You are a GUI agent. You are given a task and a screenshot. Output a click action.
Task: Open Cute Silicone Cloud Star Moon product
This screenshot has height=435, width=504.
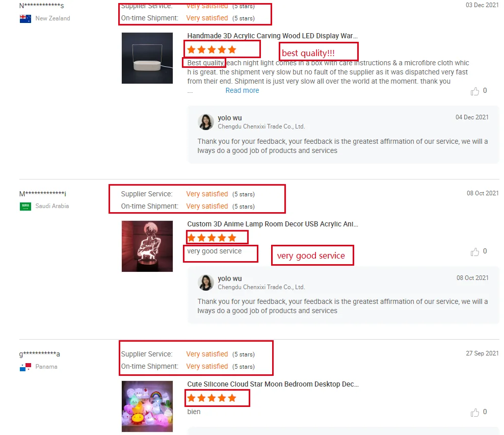click(x=273, y=384)
